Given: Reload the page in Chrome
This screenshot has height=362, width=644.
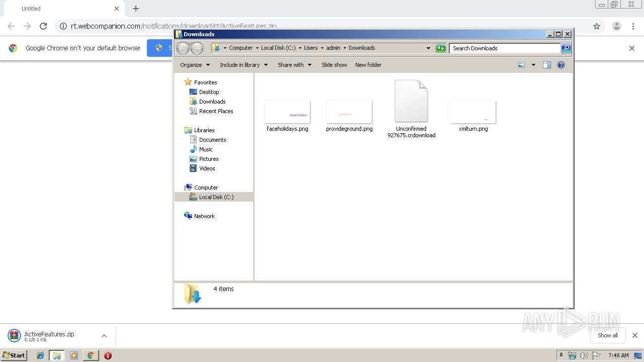Looking at the screenshot, I should click(x=43, y=26).
